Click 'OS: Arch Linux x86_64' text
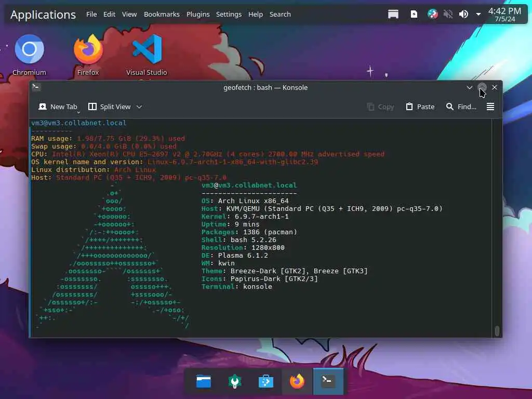 (245, 201)
